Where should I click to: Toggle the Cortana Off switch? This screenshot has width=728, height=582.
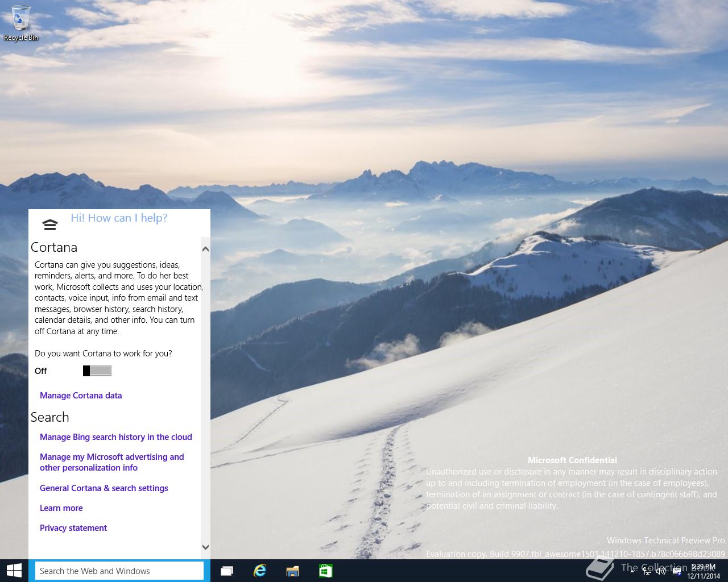tap(97, 371)
